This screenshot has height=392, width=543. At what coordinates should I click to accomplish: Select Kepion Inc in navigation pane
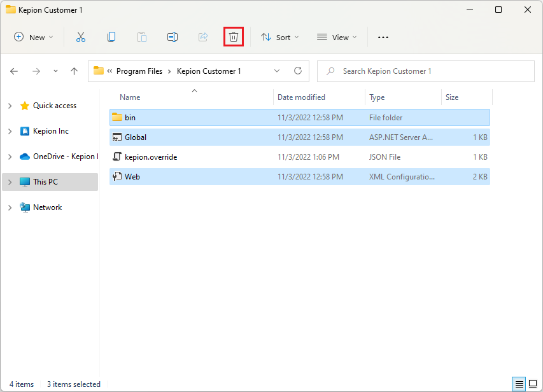click(51, 131)
